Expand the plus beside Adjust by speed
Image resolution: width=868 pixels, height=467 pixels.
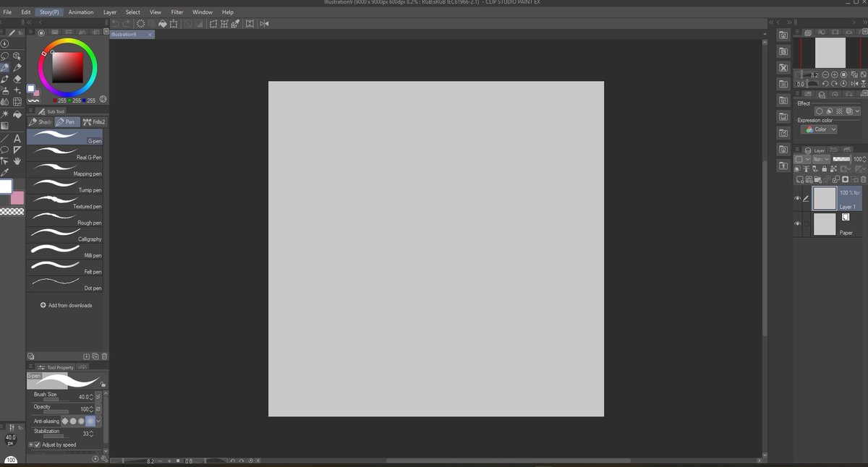pos(30,445)
